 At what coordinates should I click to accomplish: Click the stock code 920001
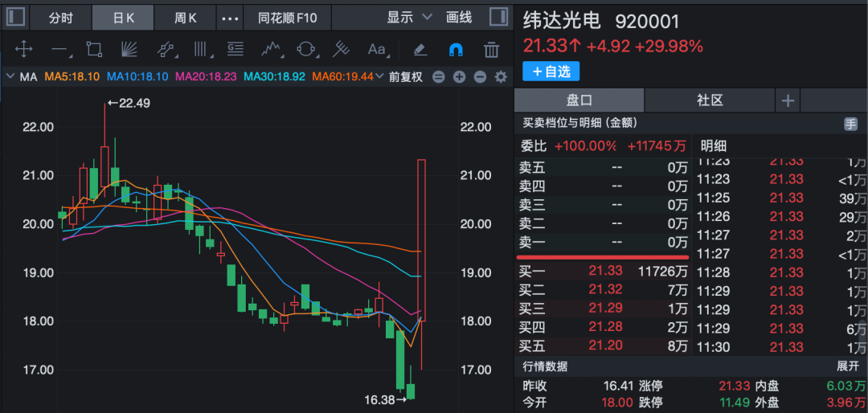pos(648,21)
